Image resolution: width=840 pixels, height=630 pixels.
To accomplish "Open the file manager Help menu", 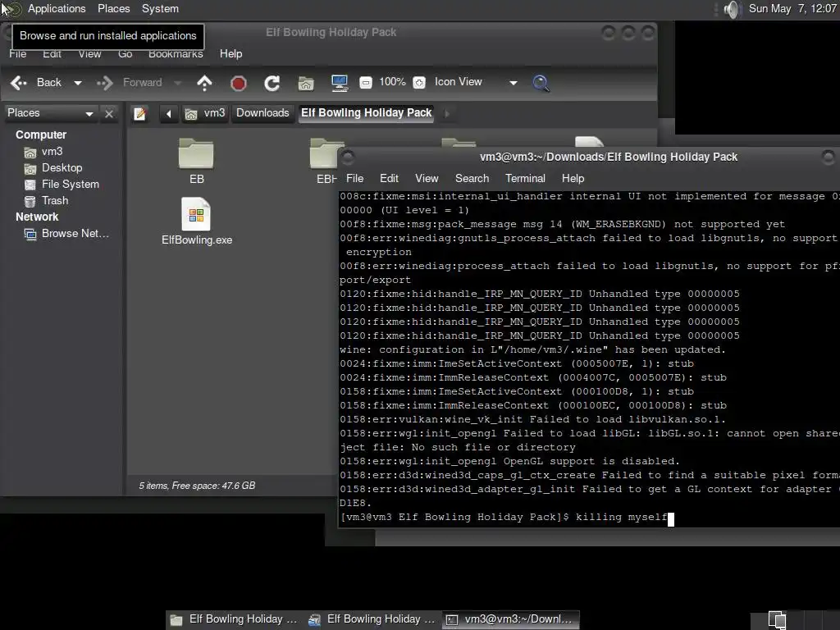I will point(231,53).
